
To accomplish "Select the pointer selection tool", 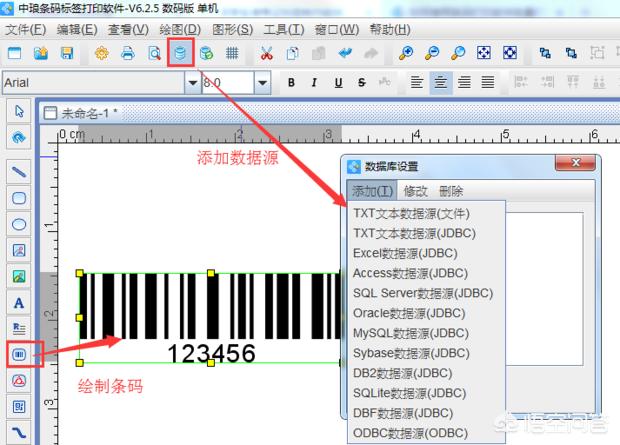I will pyautogui.click(x=19, y=111).
